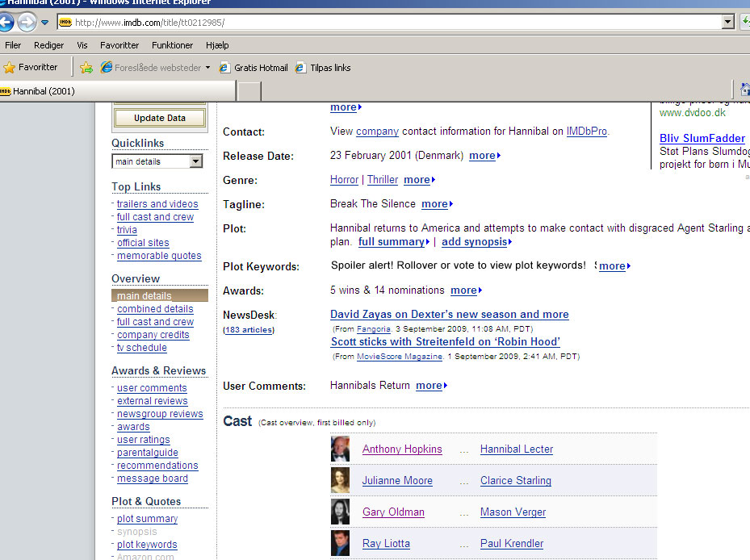Click Anthony Hopkins headshot thumbnail

coord(340,449)
